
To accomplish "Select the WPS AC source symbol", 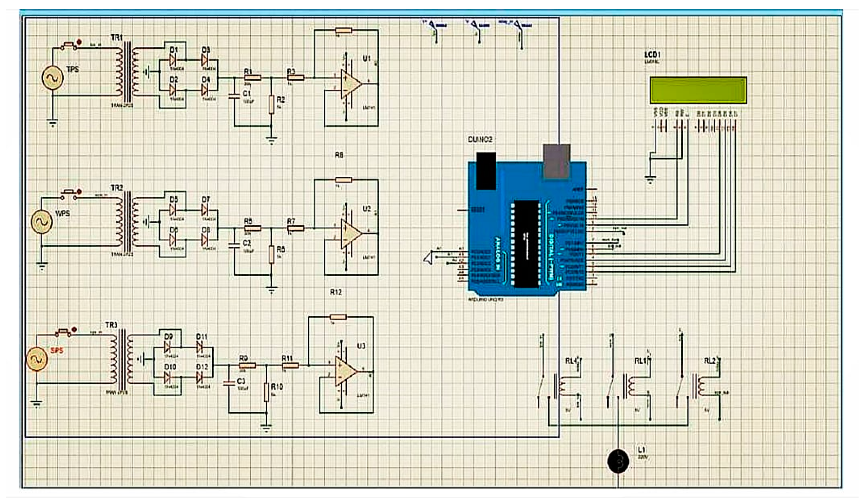I will tap(42, 222).
